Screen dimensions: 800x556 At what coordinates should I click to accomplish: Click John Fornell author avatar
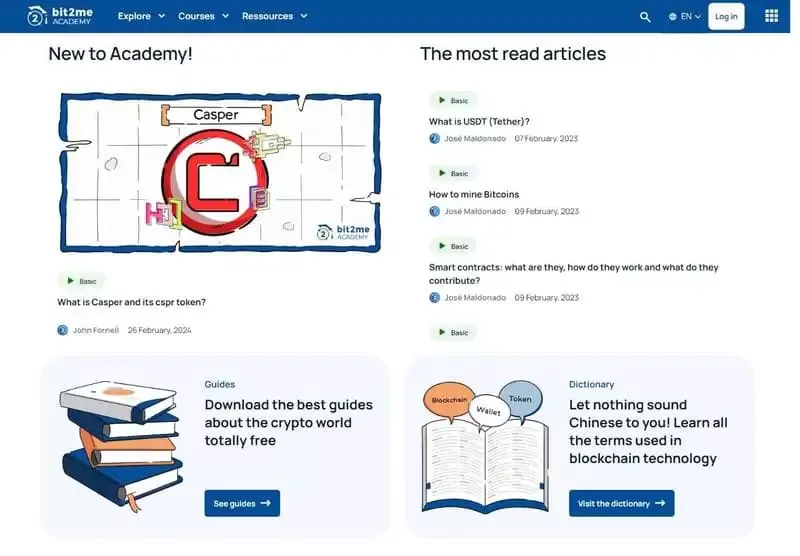click(x=62, y=330)
